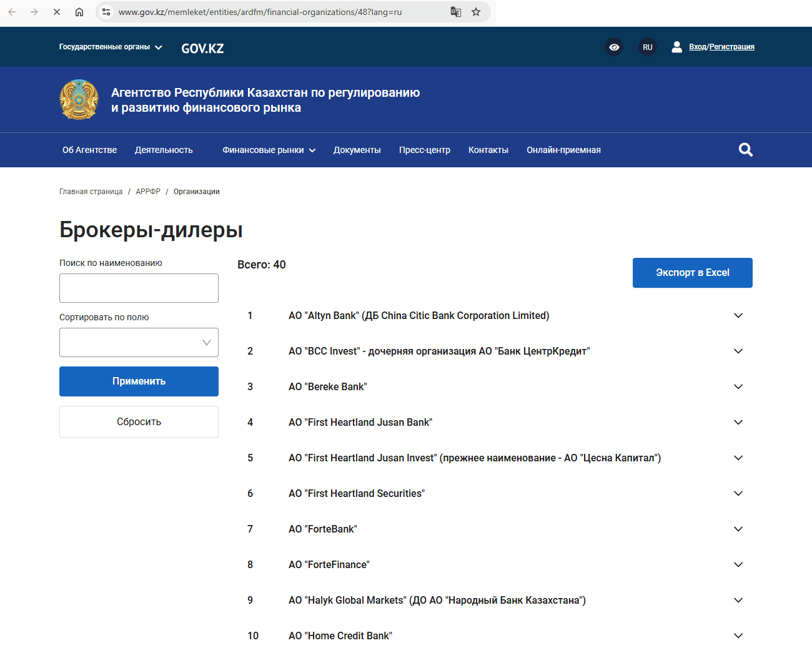Select row text АО "Home Credit Bank"
812x658 pixels.
340,636
